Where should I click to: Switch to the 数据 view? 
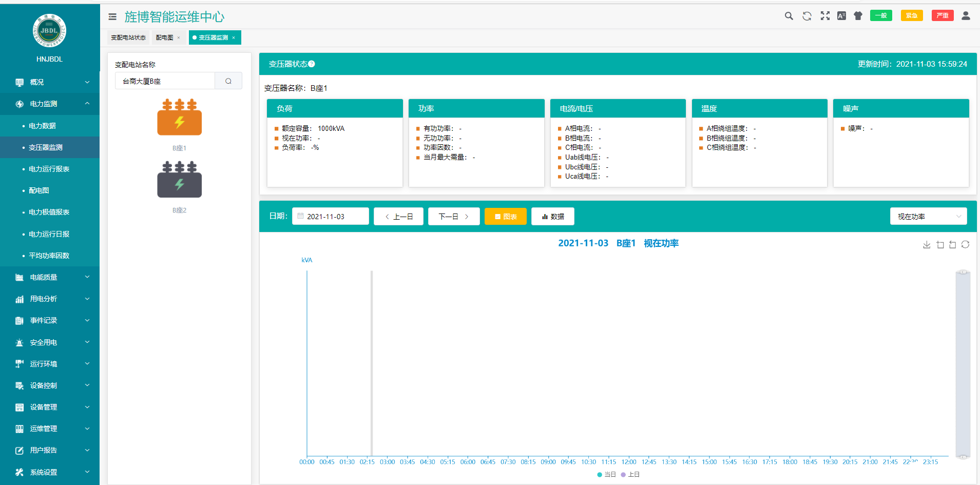pos(553,217)
